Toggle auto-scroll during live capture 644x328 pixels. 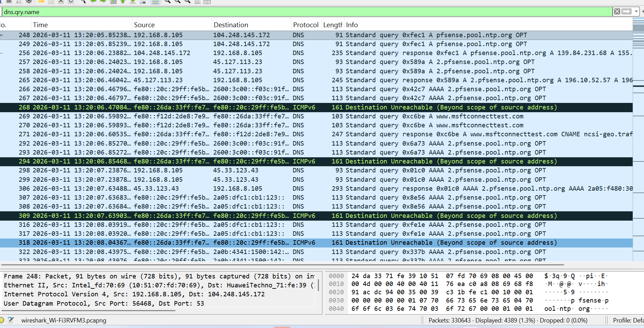click(x=143, y=2)
